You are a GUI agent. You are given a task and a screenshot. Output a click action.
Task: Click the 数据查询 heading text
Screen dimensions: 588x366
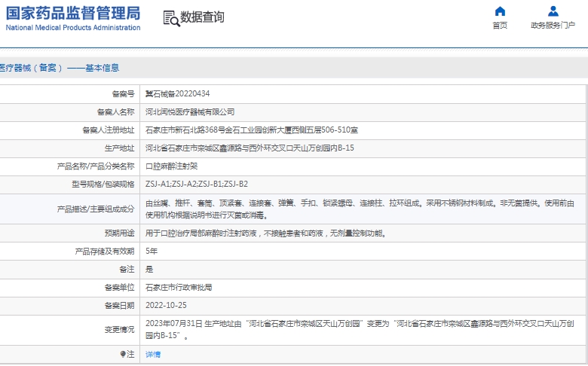[202, 17]
